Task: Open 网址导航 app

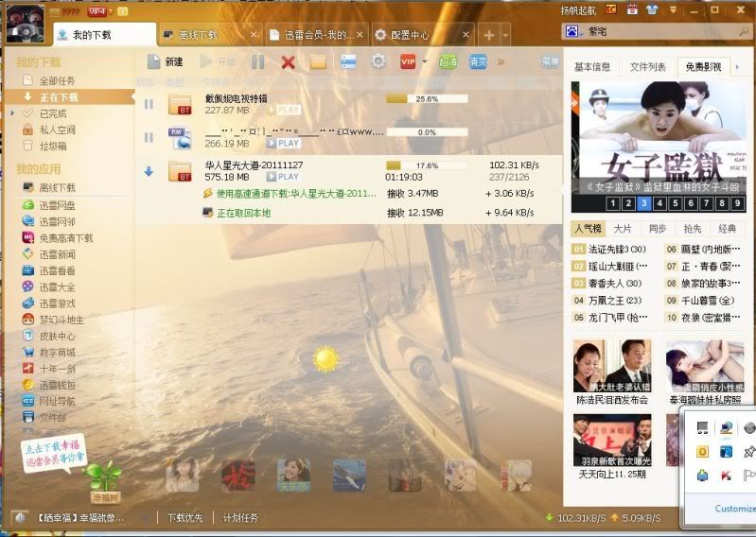Action: (57, 401)
